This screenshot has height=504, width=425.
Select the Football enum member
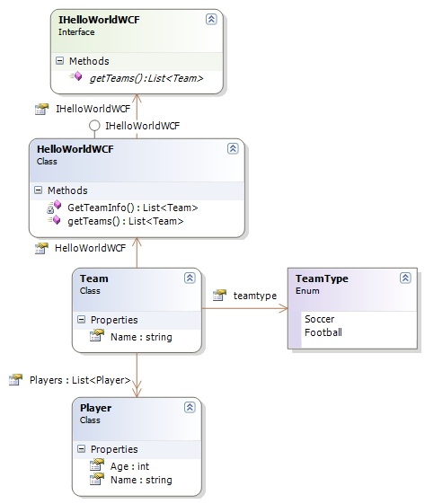point(323,332)
